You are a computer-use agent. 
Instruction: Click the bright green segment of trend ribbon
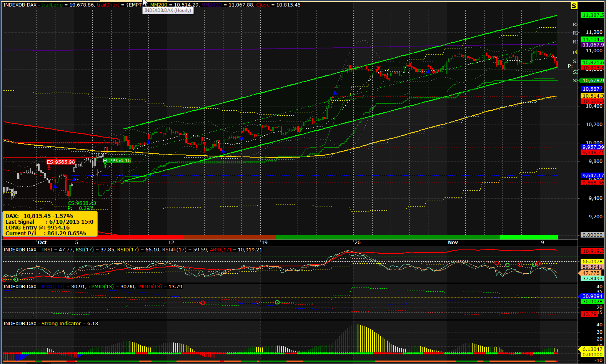click(x=529, y=237)
